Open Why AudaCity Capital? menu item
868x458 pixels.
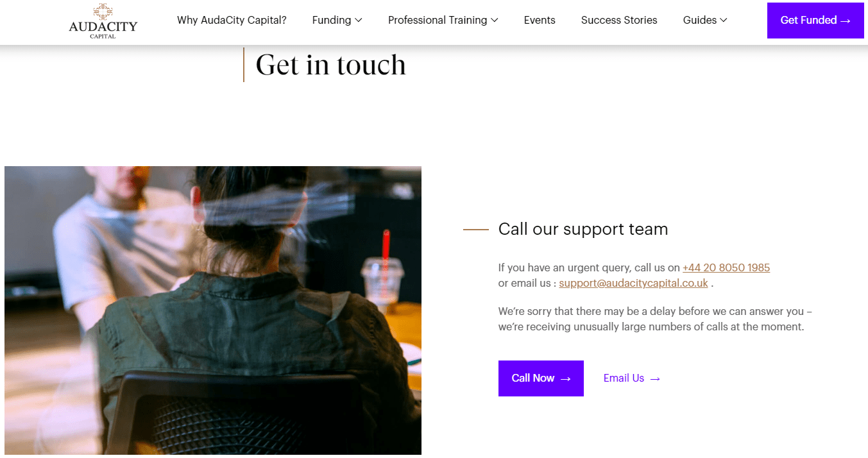(232, 20)
